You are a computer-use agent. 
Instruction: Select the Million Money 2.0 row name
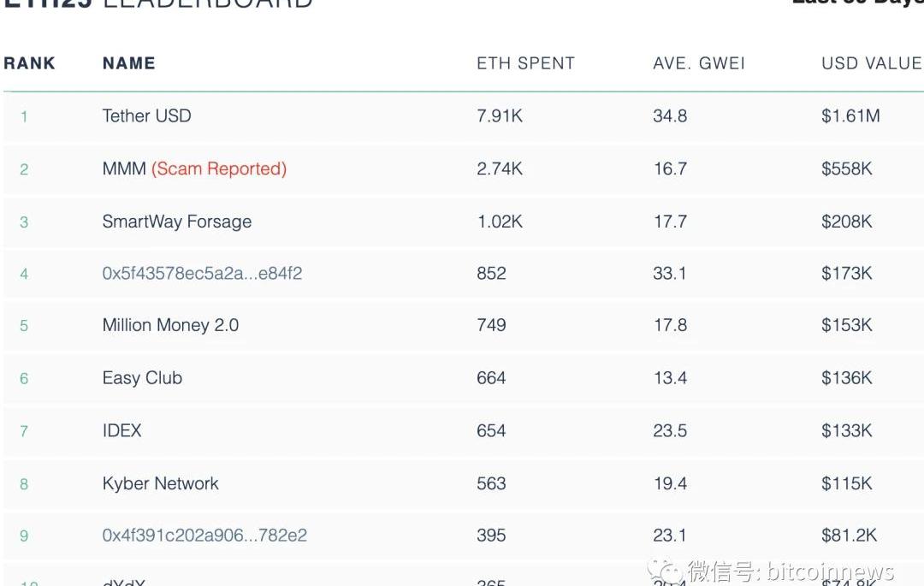170,325
